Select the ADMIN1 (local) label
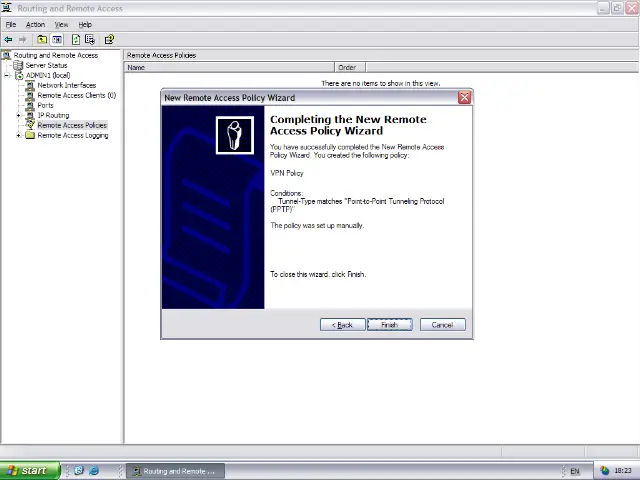 48,76
